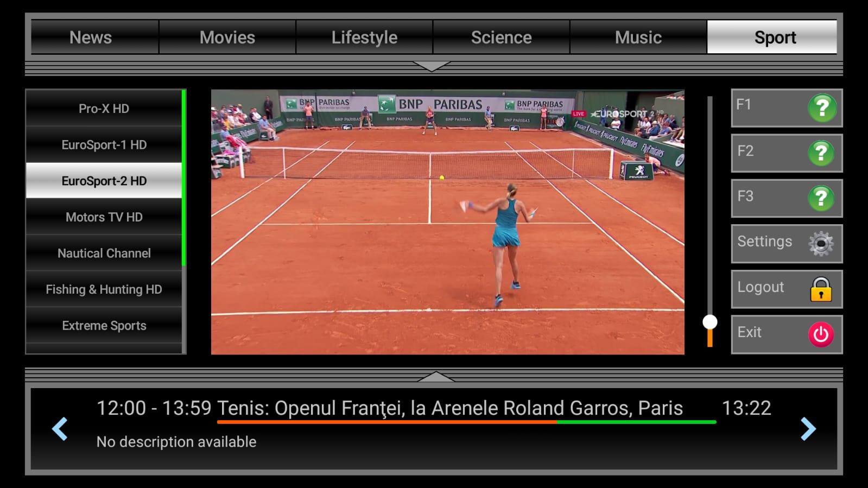Switch to the News category tab
The height and width of the screenshot is (488, 868).
click(x=91, y=37)
